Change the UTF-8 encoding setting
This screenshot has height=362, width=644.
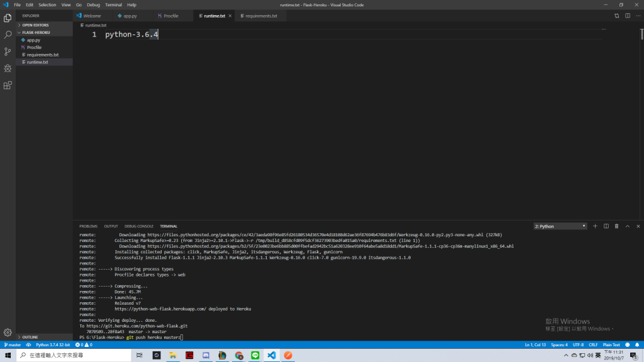pos(578,345)
